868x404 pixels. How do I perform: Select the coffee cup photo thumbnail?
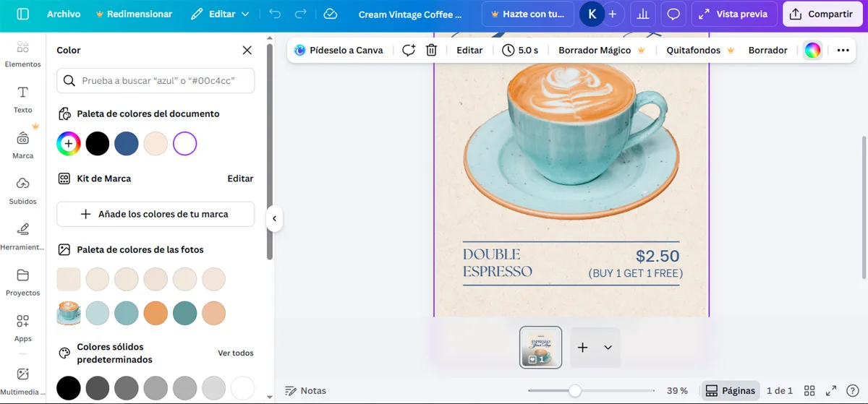click(x=69, y=314)
